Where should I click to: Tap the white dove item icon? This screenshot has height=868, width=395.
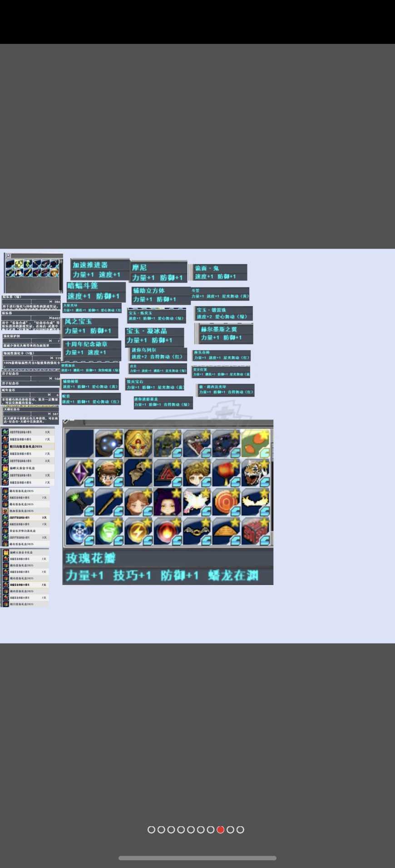pos(197,502)
